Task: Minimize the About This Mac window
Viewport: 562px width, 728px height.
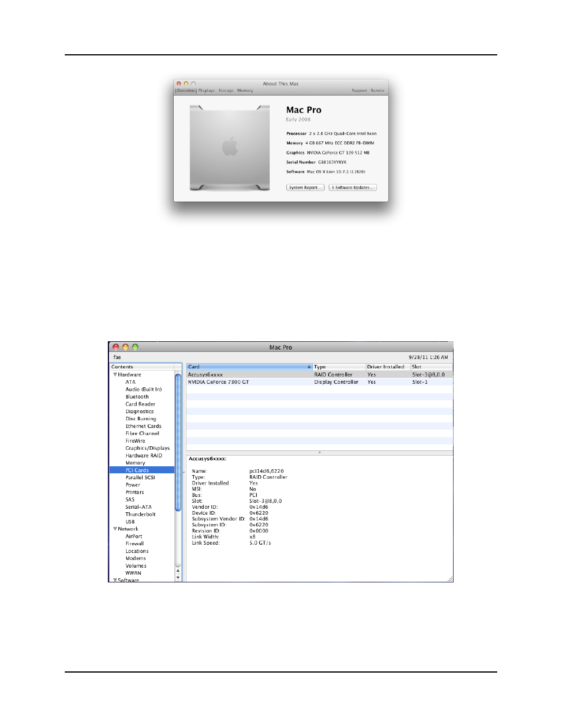Action: [x=186, y=84]
